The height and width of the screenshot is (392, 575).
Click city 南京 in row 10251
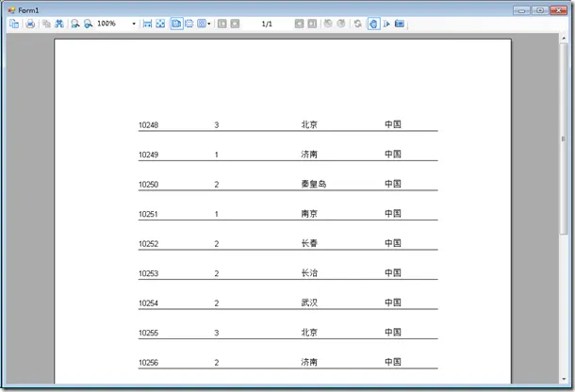309,214
